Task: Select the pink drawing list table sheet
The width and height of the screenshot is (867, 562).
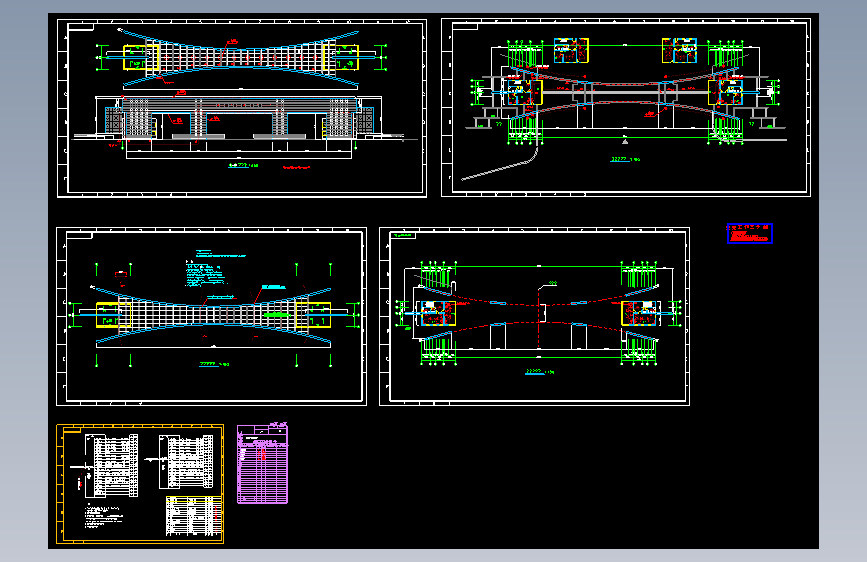Action: [x=263, y=464]
